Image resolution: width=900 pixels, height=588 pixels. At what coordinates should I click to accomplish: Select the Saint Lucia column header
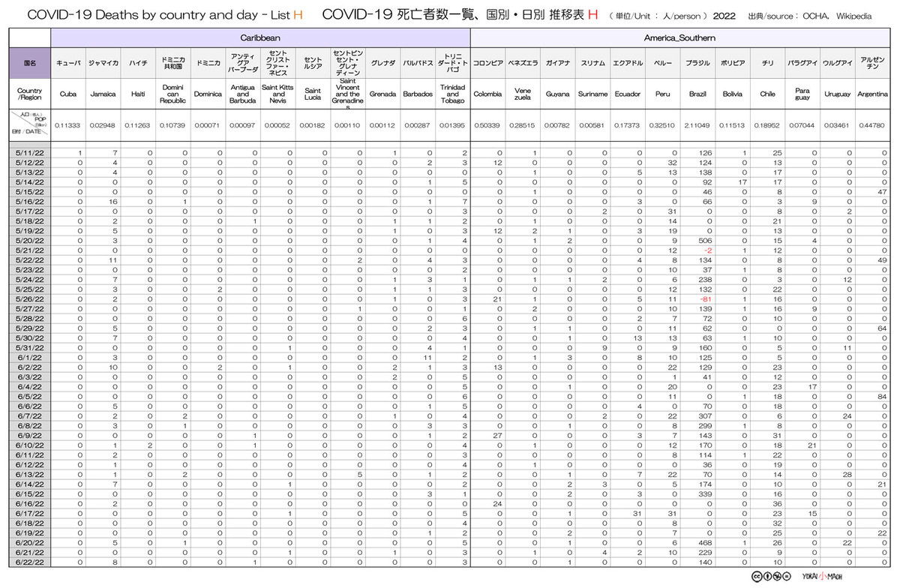pyautogui.click(x=312, y=95)
